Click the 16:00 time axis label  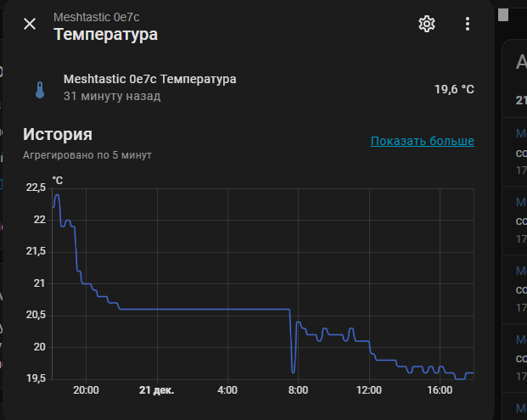(440, 390)
